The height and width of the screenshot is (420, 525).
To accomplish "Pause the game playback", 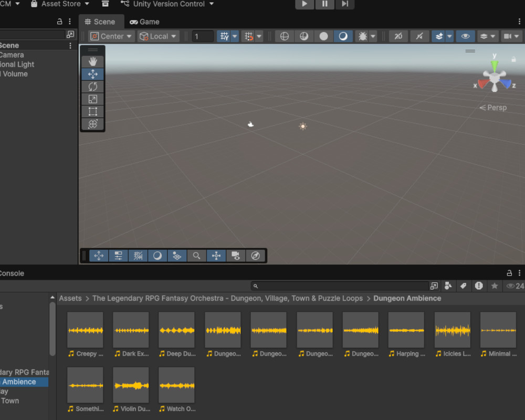I will [324, 4].
